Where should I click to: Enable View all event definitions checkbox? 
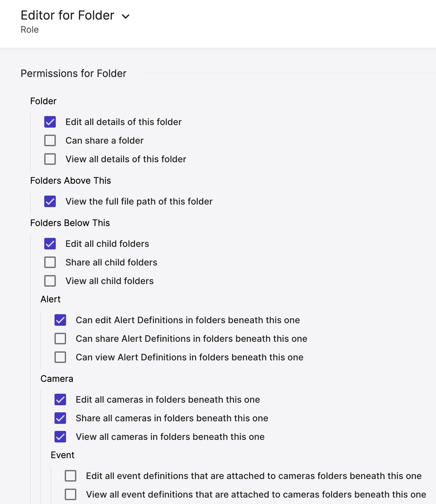71,494
